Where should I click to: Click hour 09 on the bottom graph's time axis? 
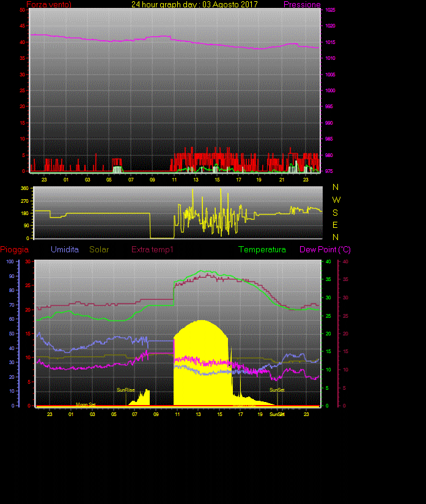156,414
